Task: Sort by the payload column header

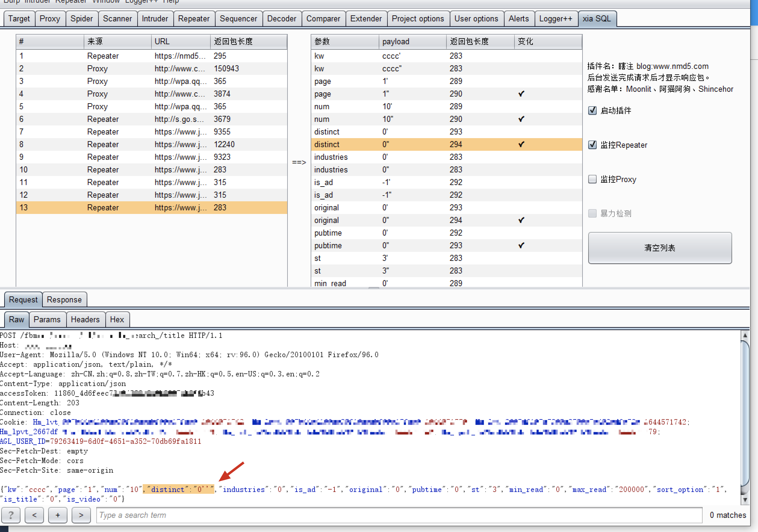Action: (x=412, y=42)
